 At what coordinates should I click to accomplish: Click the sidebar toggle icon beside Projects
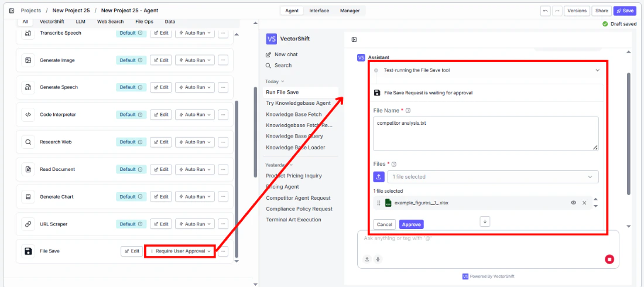pyautogui.click(x=12, y=11)
